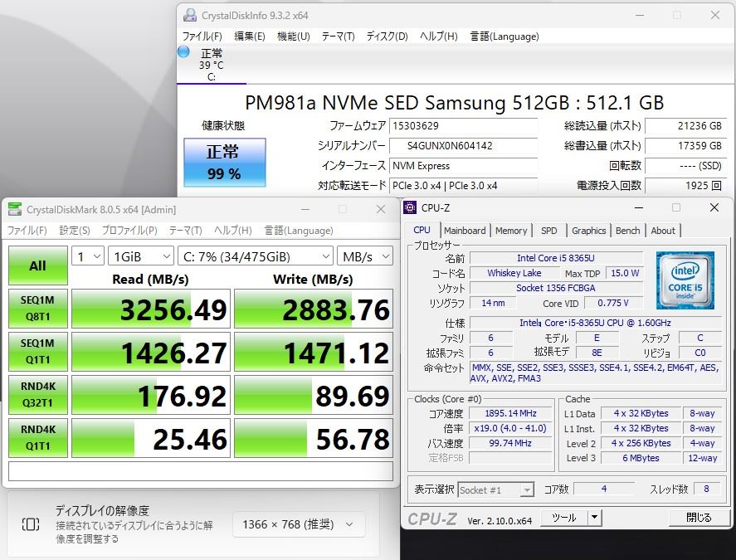Viewport: 736px width, 560px height.
Task: Open ヘルプ(H) menu in CrystalDiskMark
Action: pyautogui.click(x=233, y=231)
